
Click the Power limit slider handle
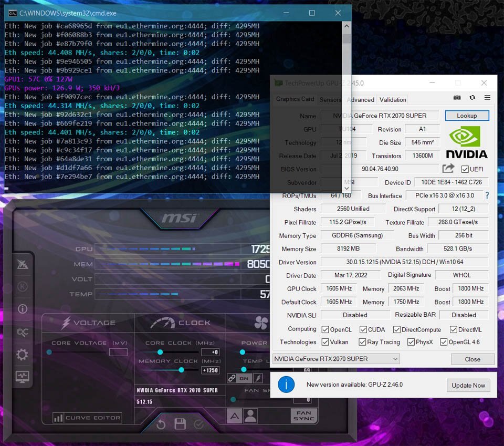pyautogui.click(x=243, y=352)
